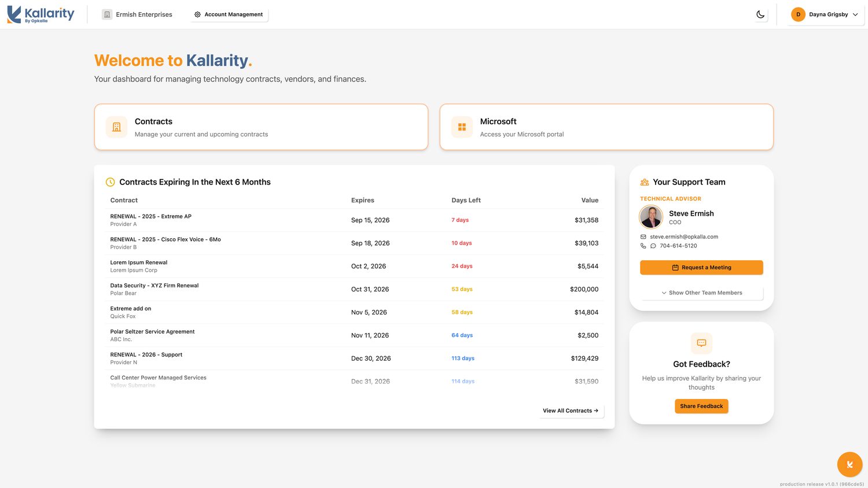Open Lorem Ipsum Renewal contract row
868x488 pixels.
[x=354, y=267]
